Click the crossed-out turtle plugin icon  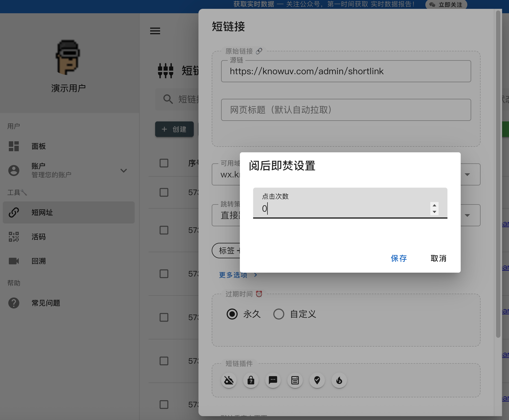point(229,381)
